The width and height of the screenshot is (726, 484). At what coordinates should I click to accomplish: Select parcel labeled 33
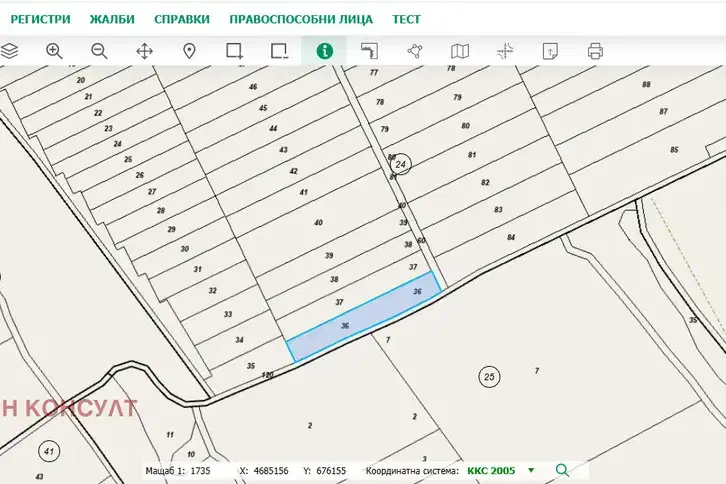[228, 314]
